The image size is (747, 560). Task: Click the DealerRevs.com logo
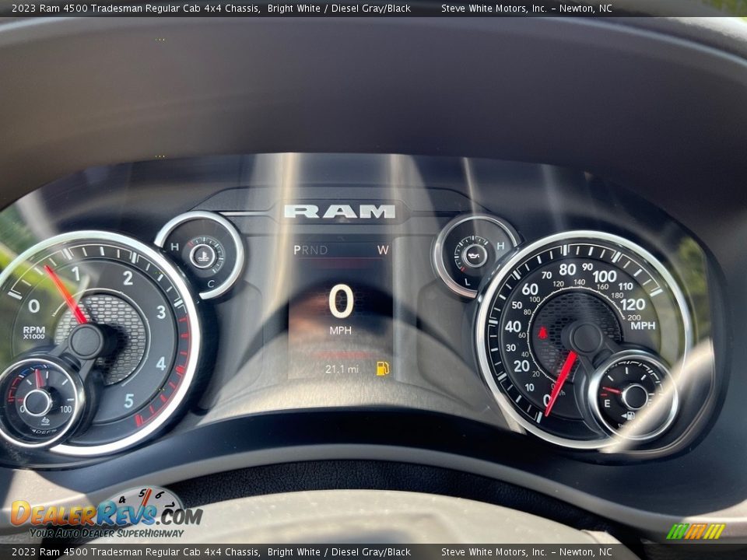(x=107, y=514)
